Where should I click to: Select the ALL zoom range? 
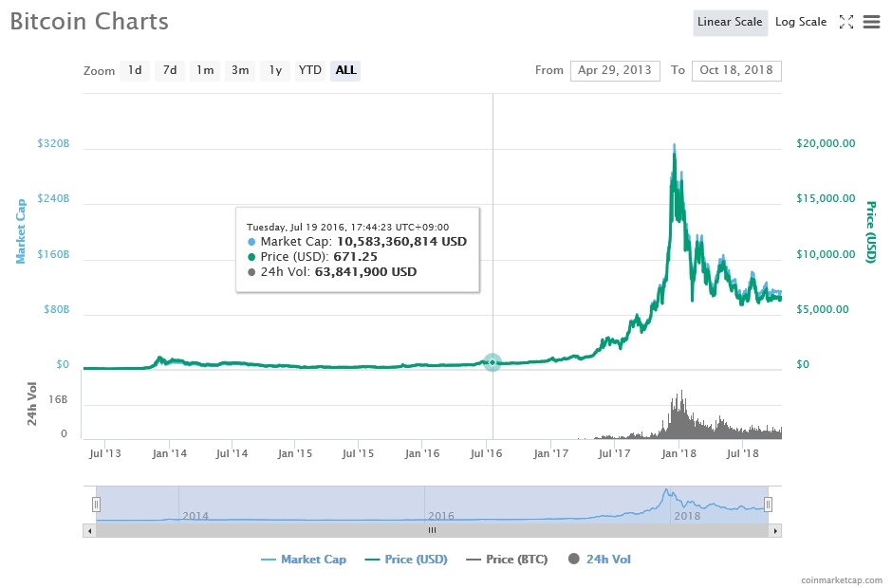point(345,70)
